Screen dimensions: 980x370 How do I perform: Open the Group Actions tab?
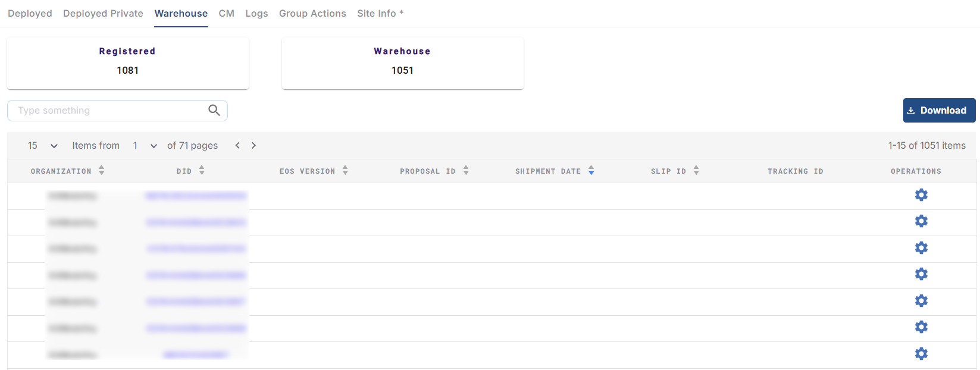point(312,13)
